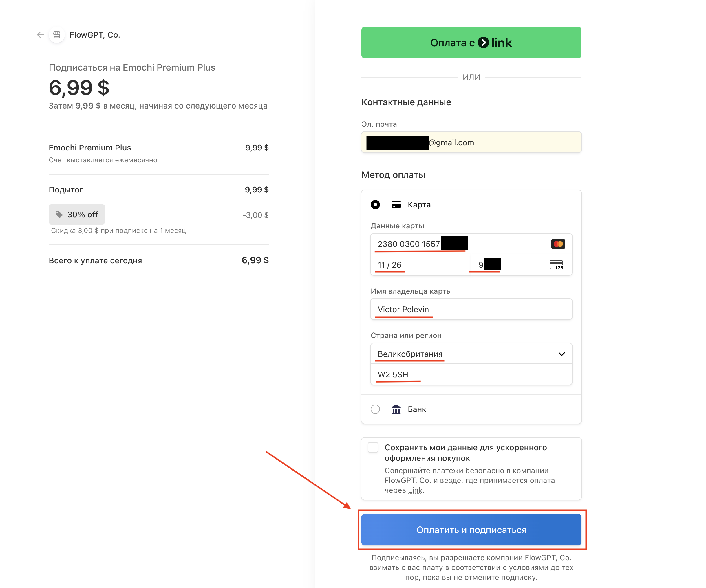The width and height of the screenshot is (706, 588).
Task: Click the bank building icon
Action: pyautogui.click(x=396, y=409)
